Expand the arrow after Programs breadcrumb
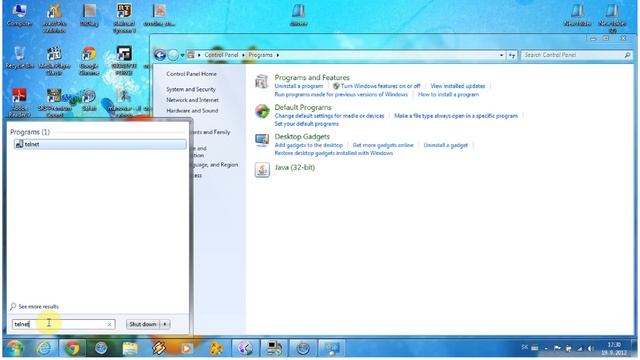 278,55
